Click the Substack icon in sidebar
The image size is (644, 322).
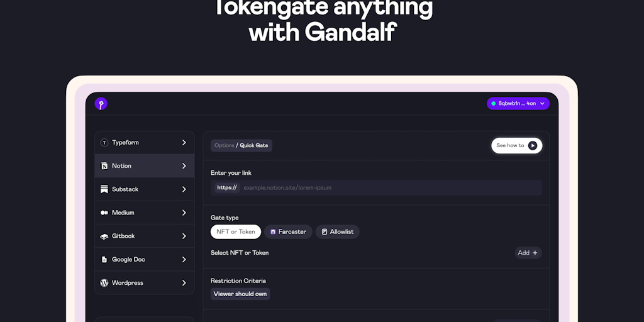(x=104, y=189)
